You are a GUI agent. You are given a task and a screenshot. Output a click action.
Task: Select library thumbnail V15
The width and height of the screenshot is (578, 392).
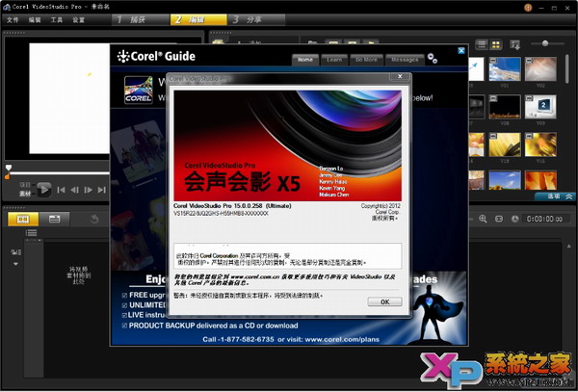click(505, 144)
